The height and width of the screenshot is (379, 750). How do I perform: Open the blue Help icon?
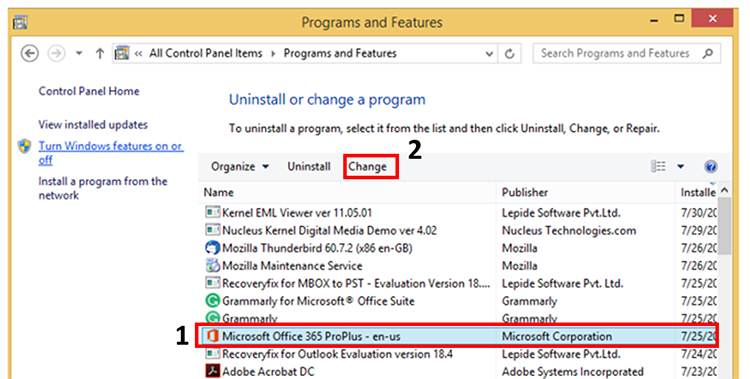coord(711,167)
